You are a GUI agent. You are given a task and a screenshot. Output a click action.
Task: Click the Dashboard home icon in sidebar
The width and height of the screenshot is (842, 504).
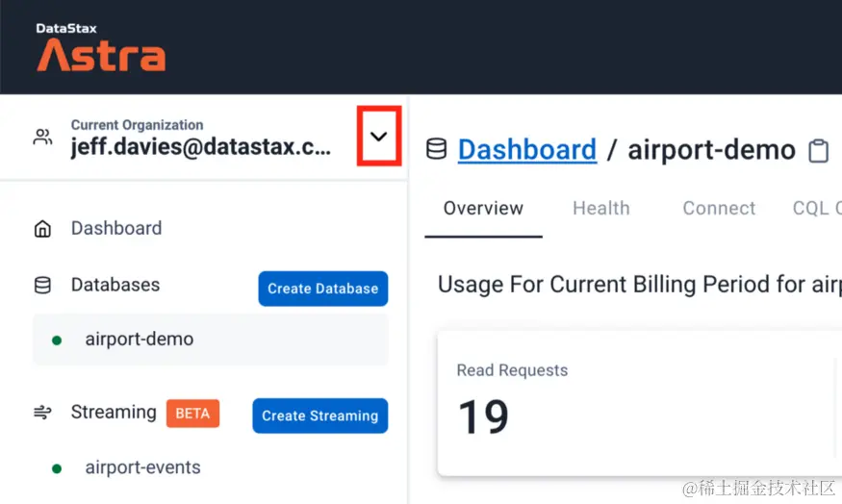click(42, 229)
